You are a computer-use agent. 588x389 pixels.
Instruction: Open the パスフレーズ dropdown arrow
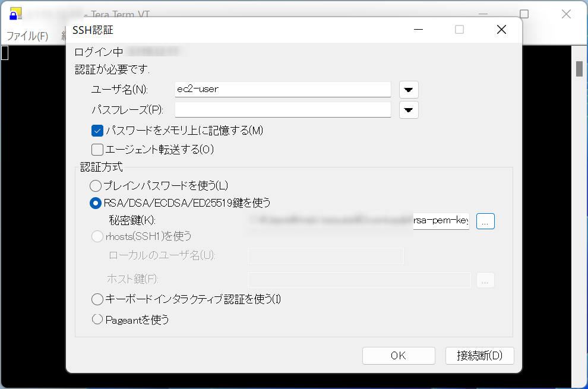coord(409,110)
